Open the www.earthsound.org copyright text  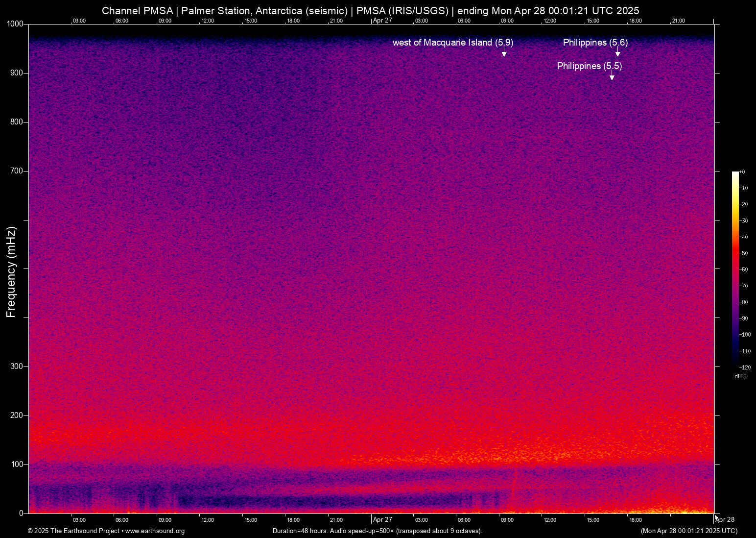pyautogui.click(x=106, y=531)
